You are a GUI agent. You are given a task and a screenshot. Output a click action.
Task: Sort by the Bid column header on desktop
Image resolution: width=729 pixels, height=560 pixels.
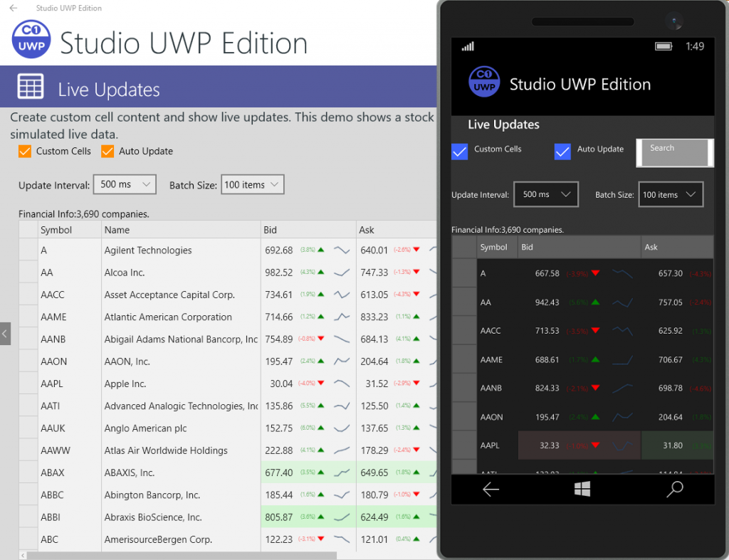(308, 230)
